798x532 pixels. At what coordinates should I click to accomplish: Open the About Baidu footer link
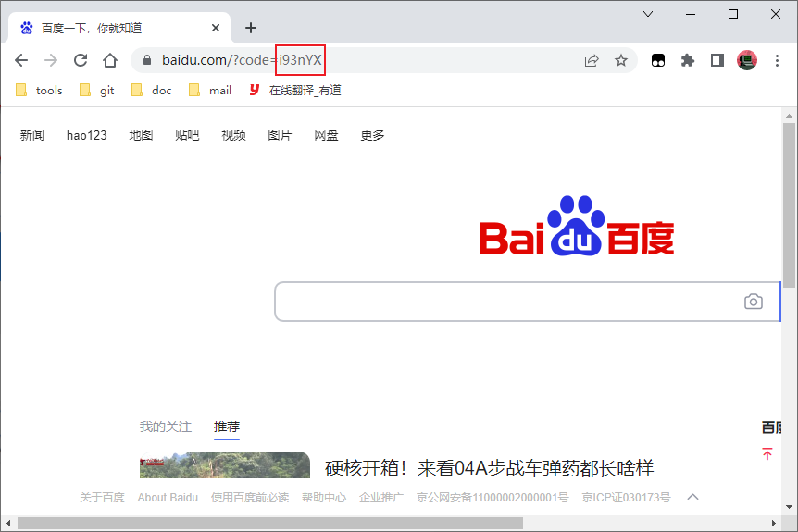coord(168,498)
